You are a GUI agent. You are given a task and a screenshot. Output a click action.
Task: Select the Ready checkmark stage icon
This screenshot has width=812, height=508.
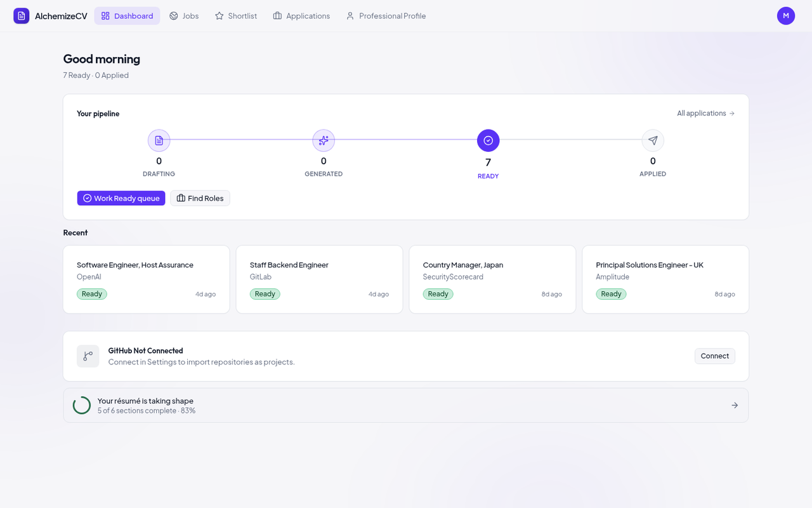488,140
